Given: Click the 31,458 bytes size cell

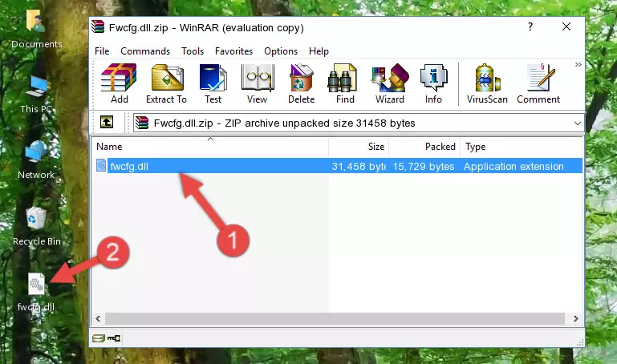Looking at the screenshot, I should point(359,166).
